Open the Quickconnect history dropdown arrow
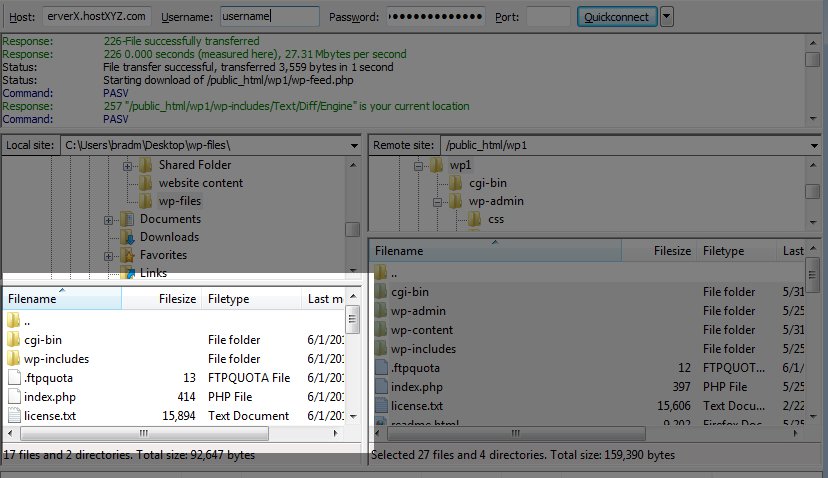The image size is (828, 478). (x=666, y=17)
